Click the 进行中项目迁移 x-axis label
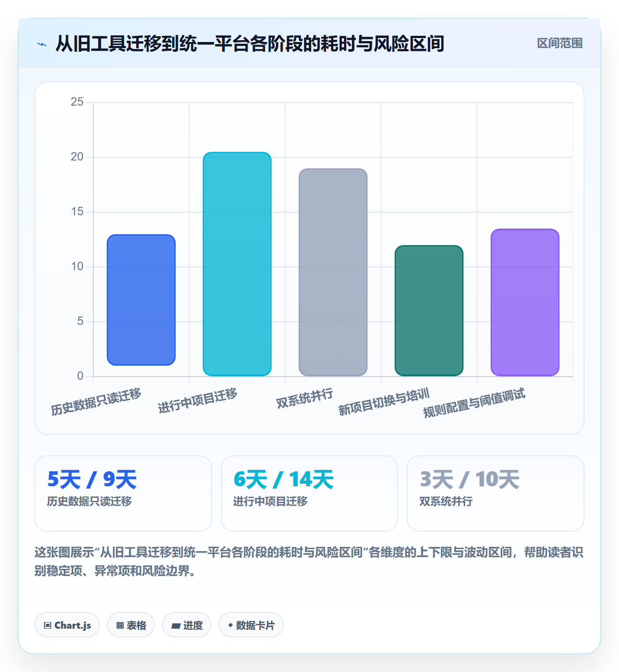The width and height of the screenshot is (619, 672). click(198, 400)
